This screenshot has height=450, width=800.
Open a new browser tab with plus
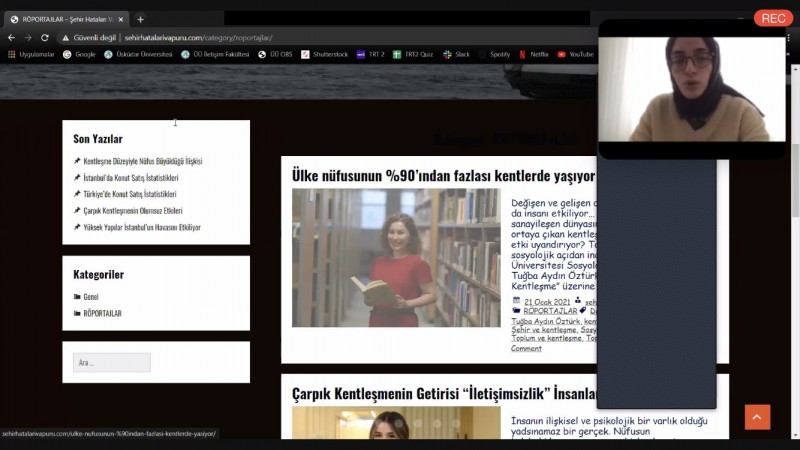(x=140, y=19)
